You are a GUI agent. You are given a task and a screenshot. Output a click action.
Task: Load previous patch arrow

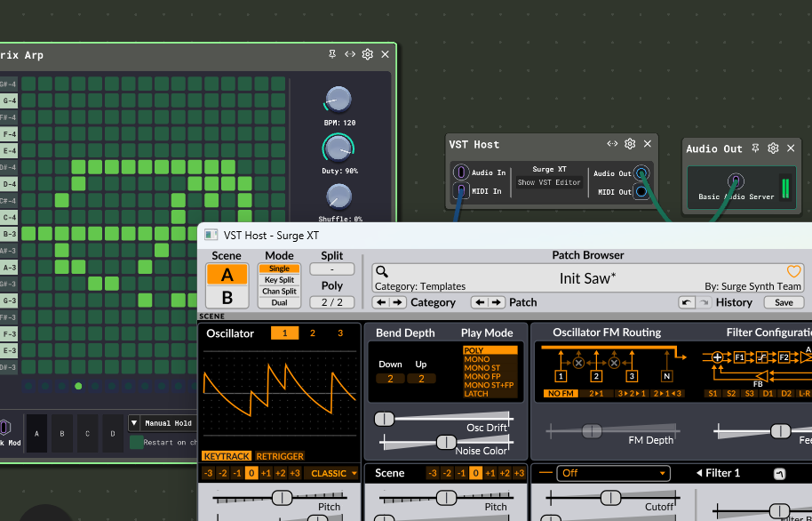pyautogui.click(x=480, y=302)
